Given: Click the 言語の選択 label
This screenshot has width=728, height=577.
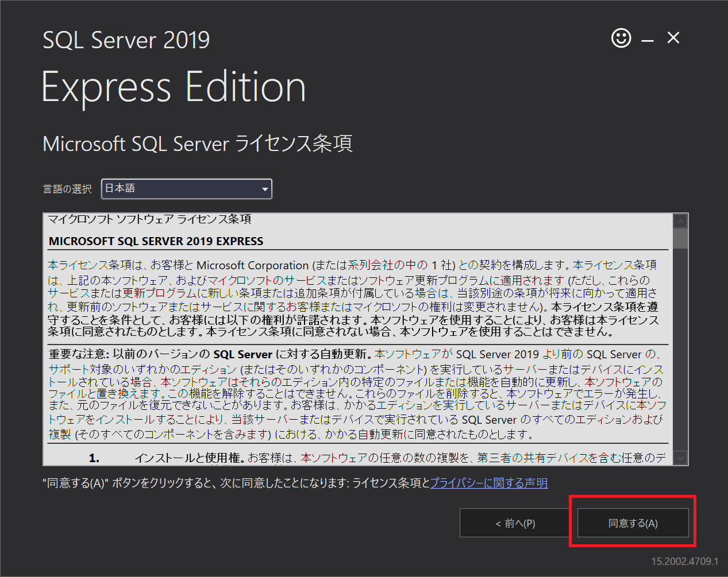Looking at the screenshot, I should click(x=67, y=189).
